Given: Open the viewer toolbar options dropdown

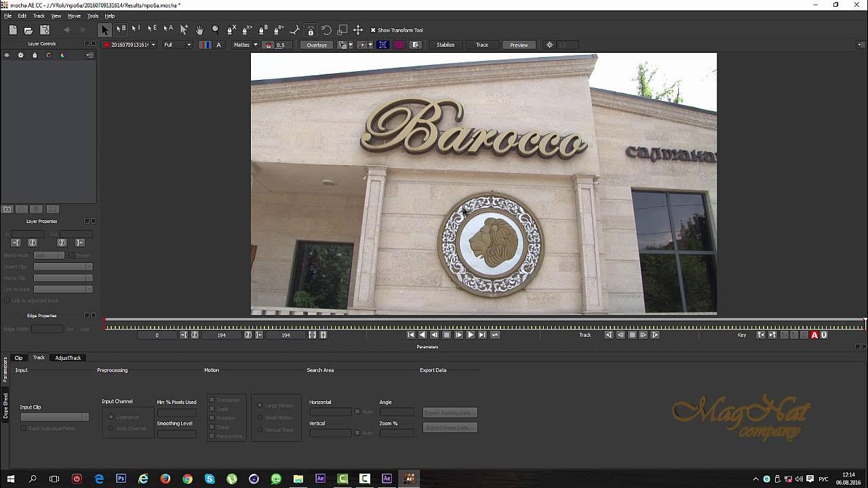Looking at the screenshot, I should pyautogui.click(x=860, y=45).
